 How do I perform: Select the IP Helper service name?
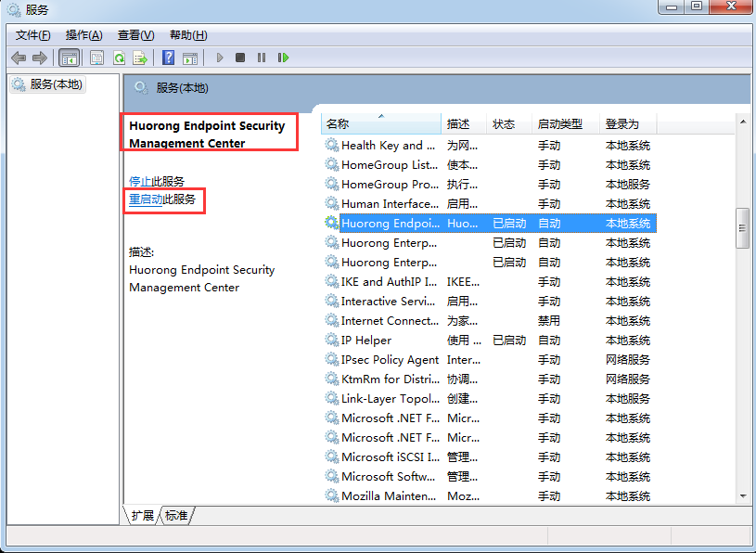[x=366, y=341]
